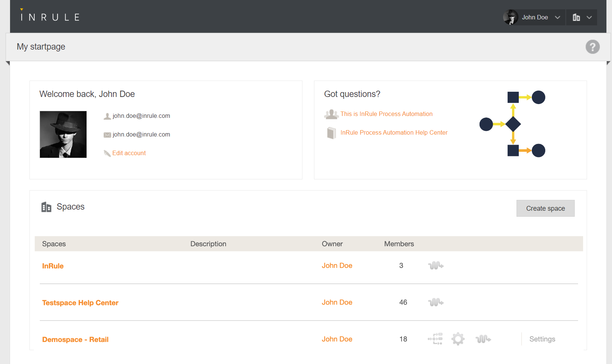This screenshot has width=612, height=364.
Task: Open process modeler icon for Demospace - Retail
Action: (435, 339)
